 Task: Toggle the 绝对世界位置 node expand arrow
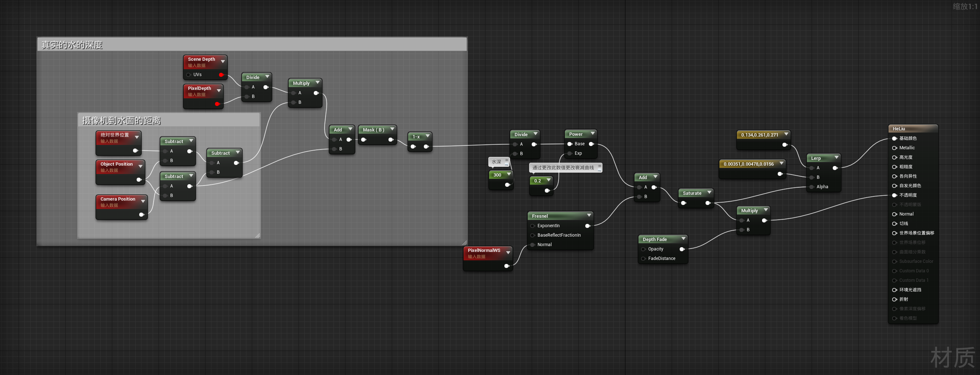[137, 137]
